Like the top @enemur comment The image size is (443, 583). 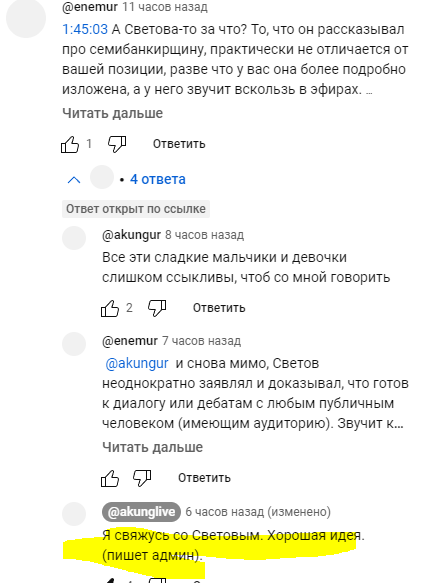tap(70, 144)
